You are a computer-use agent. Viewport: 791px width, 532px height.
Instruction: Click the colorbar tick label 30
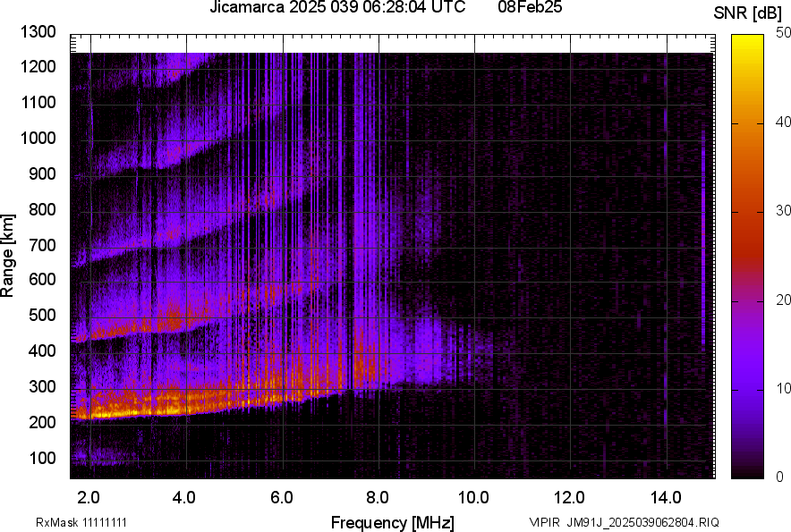(785, 210)
